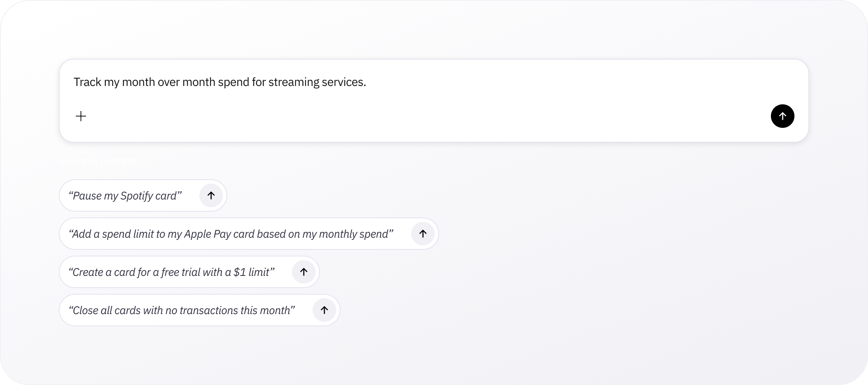Click the words "streaming services" in the message

317,82
